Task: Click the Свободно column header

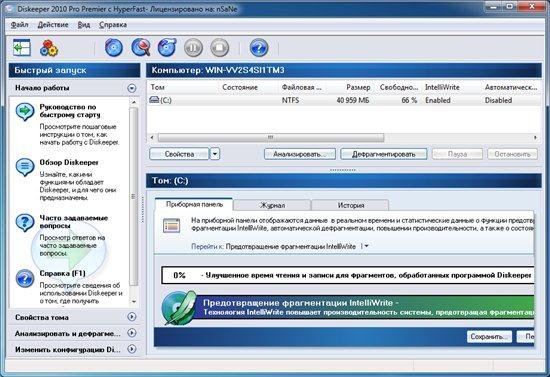Action: tap(399, 87)
